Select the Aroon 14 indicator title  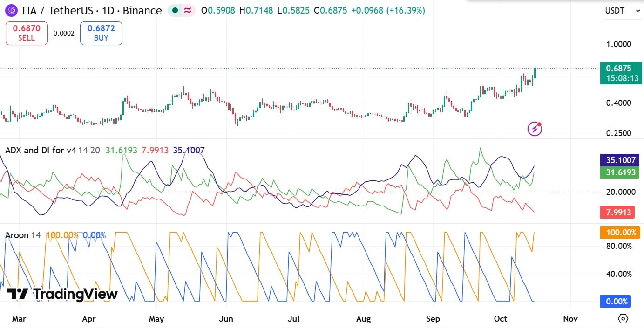coord(23,235)
